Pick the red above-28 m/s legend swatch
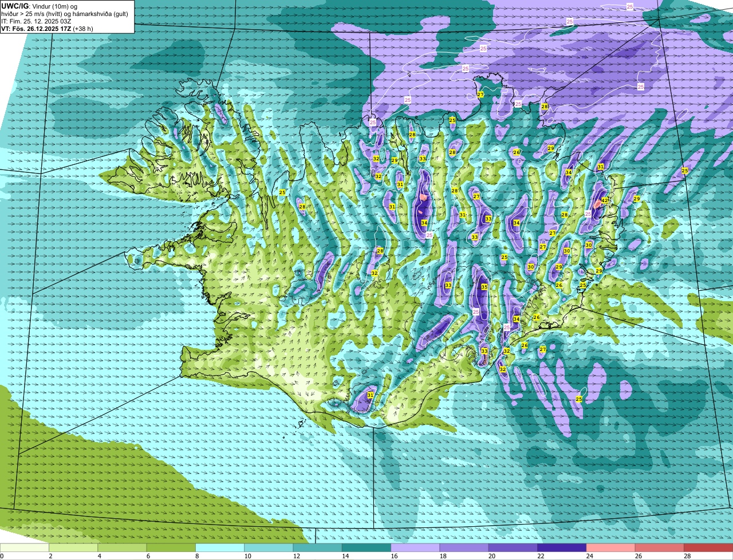Viewport: 733px width, 560px height. (708, 548)
